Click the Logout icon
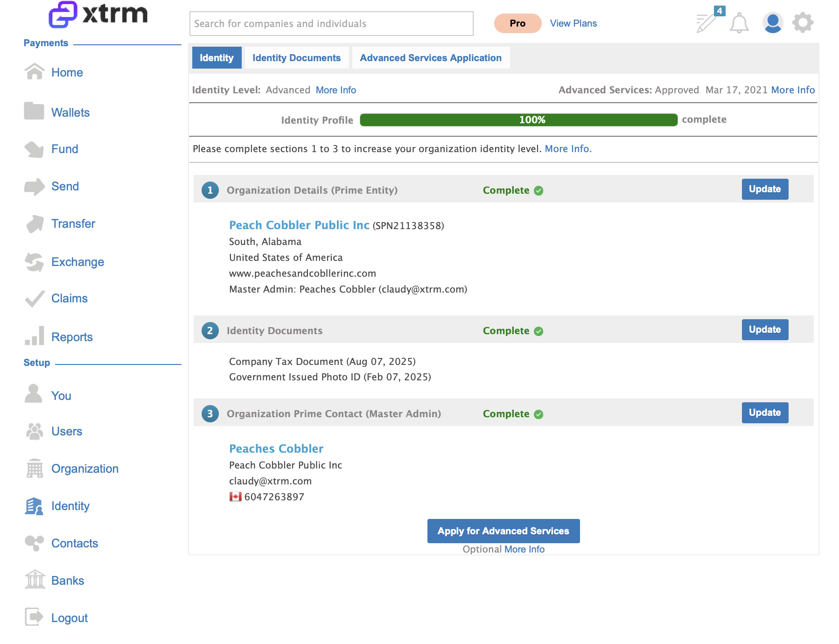 click(x=34, y=617)
